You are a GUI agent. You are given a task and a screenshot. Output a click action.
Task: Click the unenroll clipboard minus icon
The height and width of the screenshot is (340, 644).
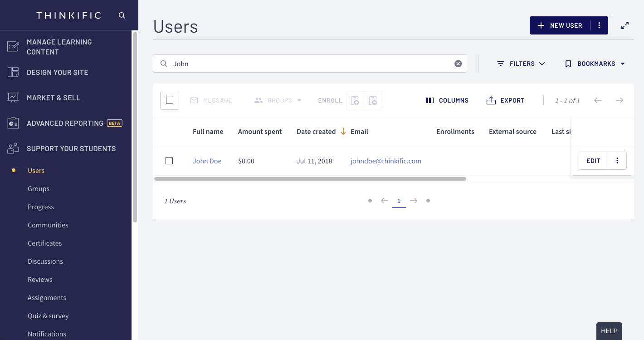point(373,100)
